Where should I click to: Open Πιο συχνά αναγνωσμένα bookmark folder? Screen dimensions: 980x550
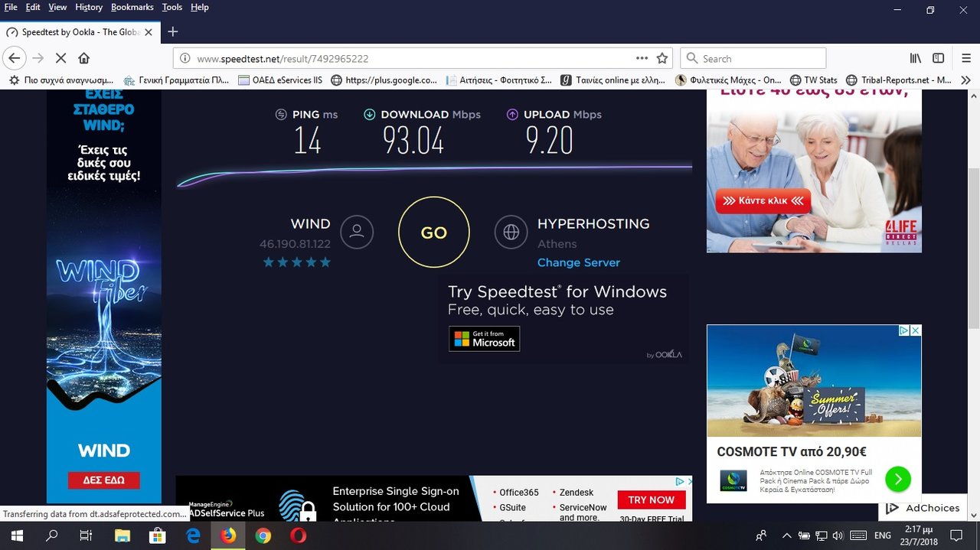[x=61, y=80]
